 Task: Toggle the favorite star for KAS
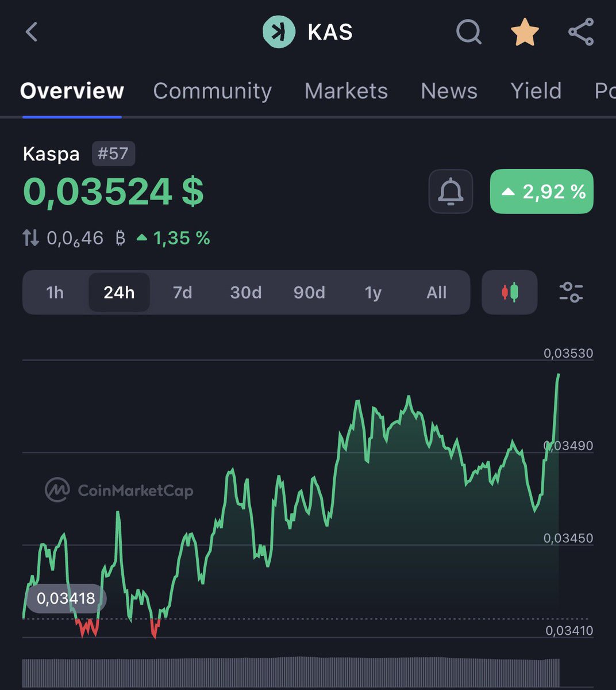coord(525,32)
